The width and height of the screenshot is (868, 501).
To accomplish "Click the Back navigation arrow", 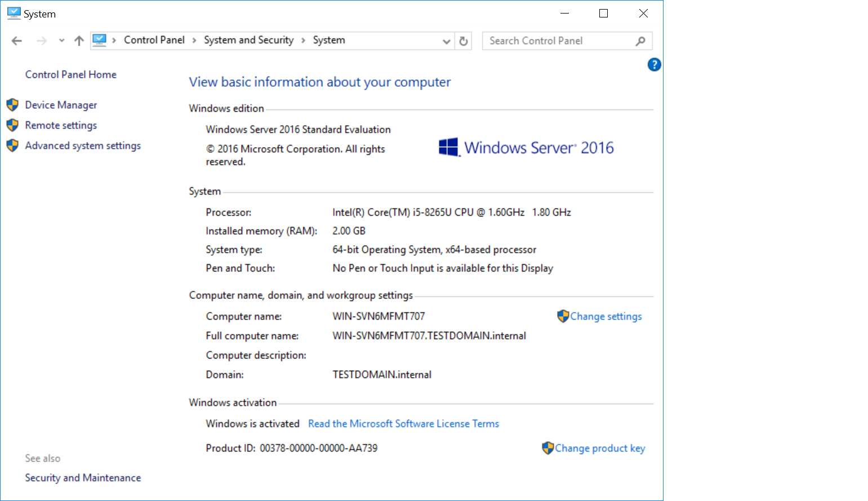I will coord(17,41).
